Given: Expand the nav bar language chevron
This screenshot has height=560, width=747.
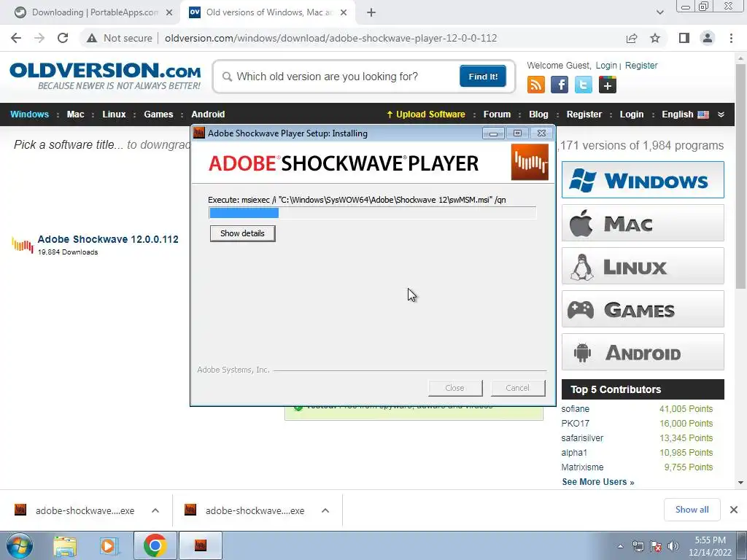Looking at the screenshot, I should coord(721,114).
